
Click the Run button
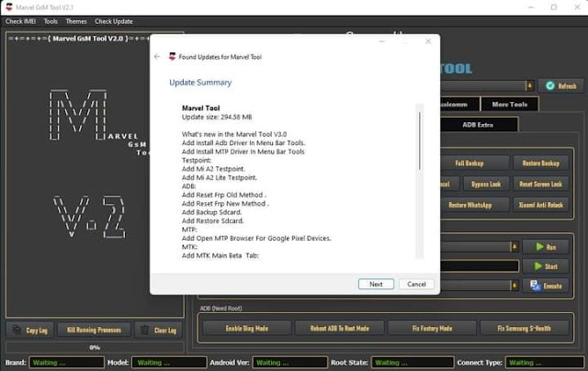coord(546,247)
